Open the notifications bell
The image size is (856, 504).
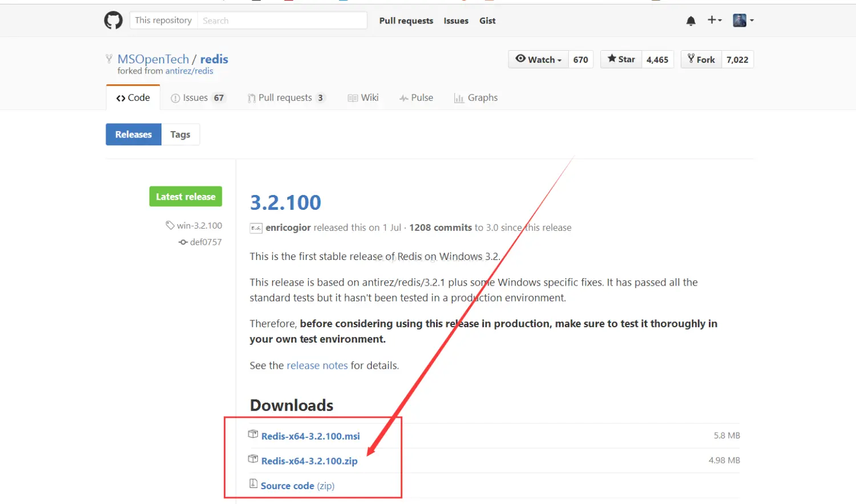691,21
